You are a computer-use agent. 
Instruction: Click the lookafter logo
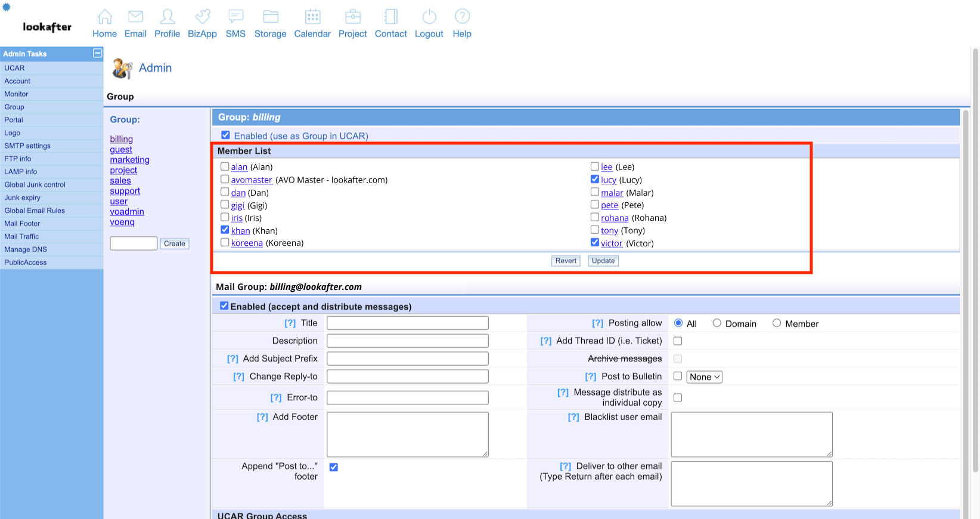[47, 27]
